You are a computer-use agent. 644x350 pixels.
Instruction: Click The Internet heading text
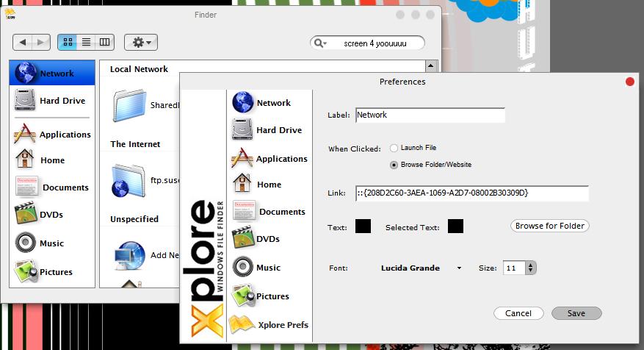[x=135, y=144]
